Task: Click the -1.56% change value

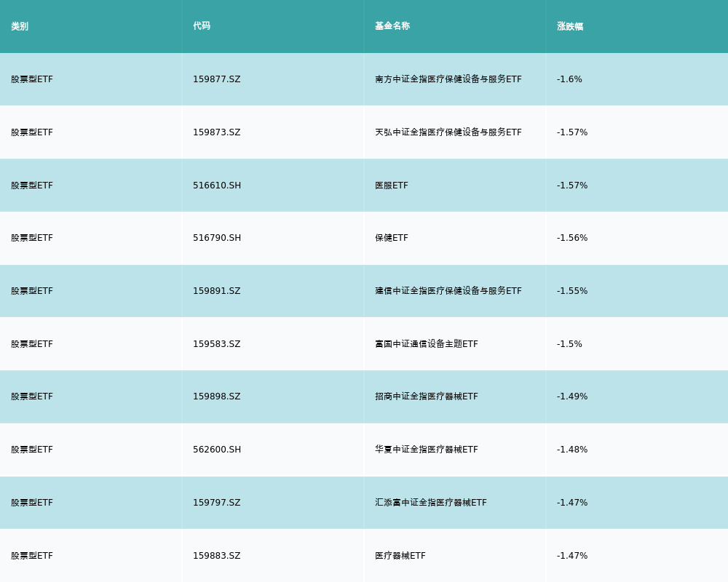Action: (572, 238)
